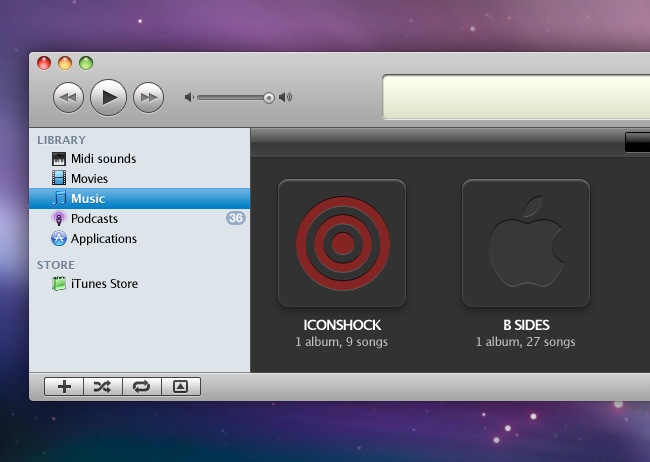Skip back with the Rewind button
This screenshot has width=650, height=462.
coord(68,97)
